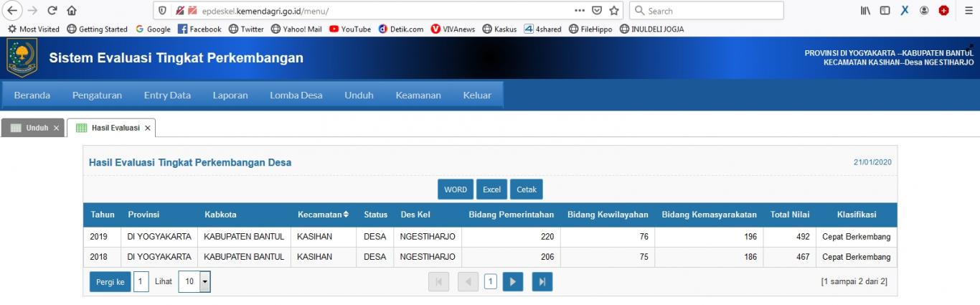Image resolution: width=980 pixels, height=305 pixels.
Task: Click the red plus extension icon
Action: tap(943, 11)
